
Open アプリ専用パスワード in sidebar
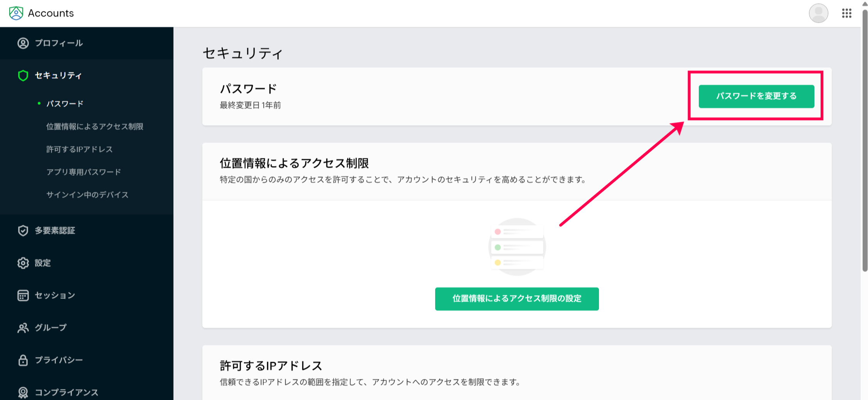coord(84,172)
